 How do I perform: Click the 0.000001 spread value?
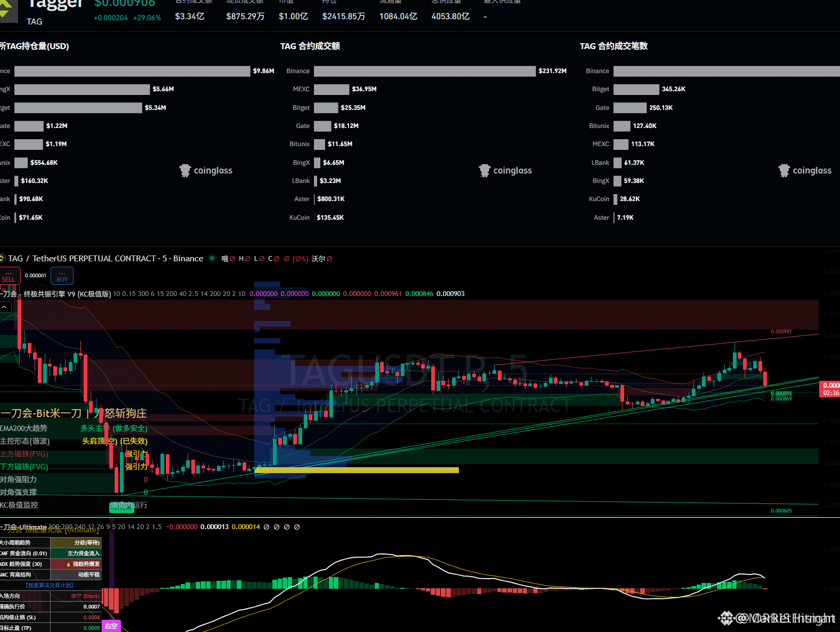click(x=36, y=276)
